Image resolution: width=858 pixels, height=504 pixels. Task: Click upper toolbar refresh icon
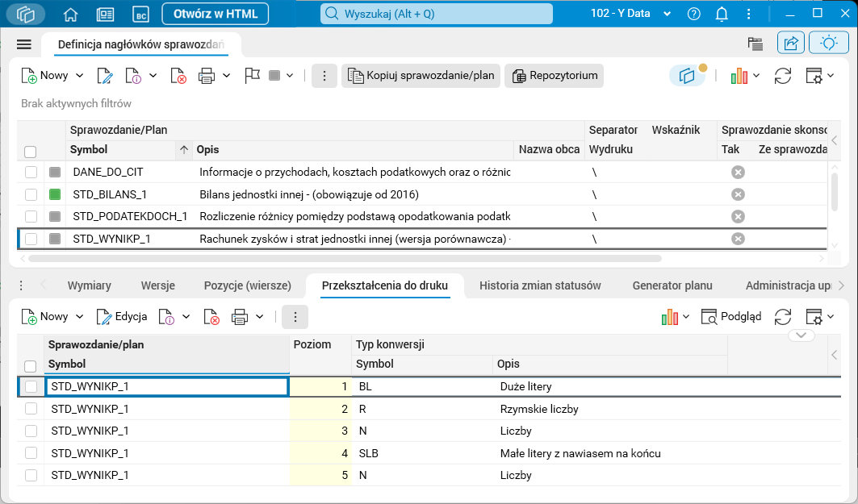(x=782, y=76)
